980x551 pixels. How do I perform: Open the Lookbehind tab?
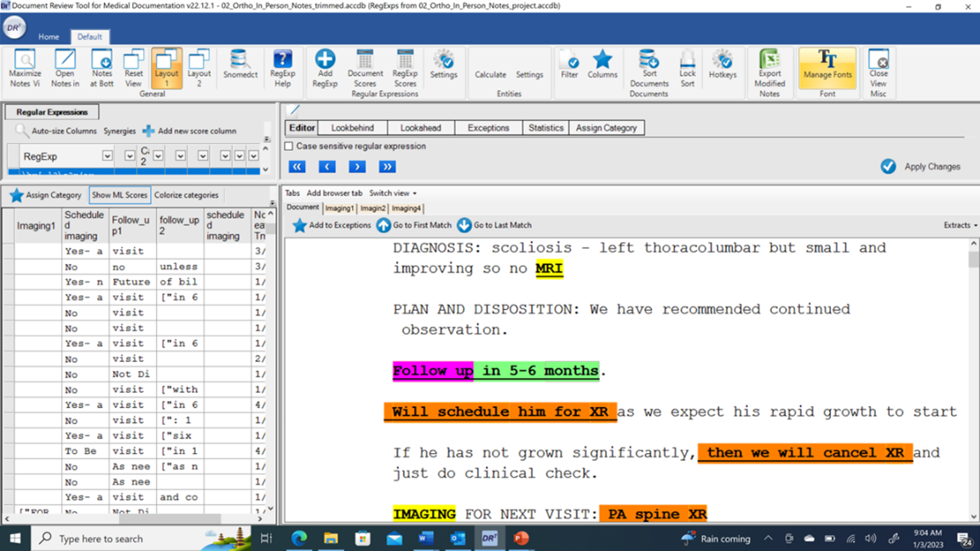pos(353,128)
